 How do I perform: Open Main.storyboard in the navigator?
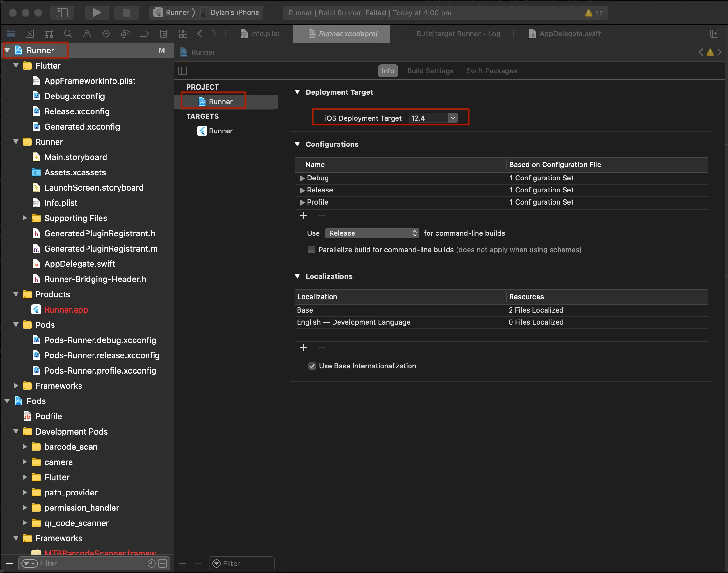pyautogui.click(x=76, y=157)
